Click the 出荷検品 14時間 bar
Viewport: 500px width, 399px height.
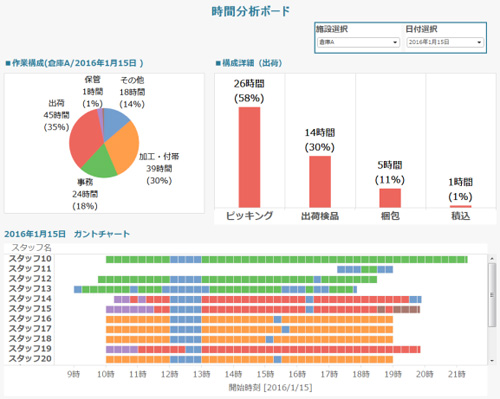[320, 182]
